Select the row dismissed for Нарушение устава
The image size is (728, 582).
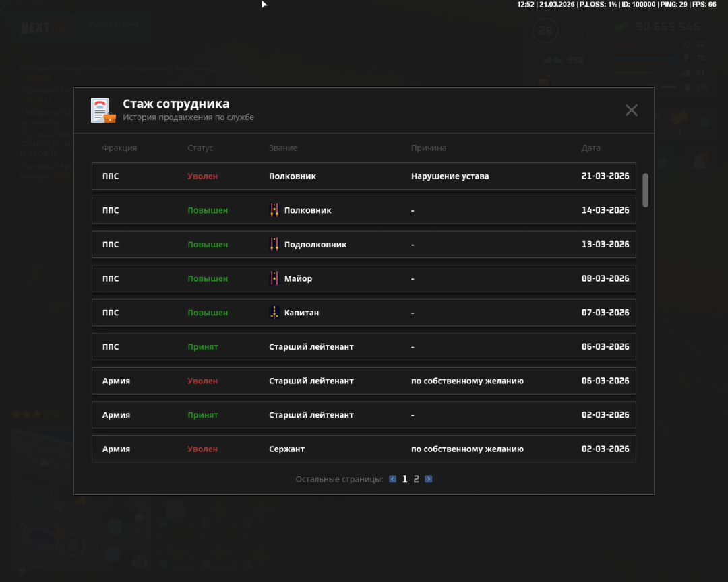(363, 176)
